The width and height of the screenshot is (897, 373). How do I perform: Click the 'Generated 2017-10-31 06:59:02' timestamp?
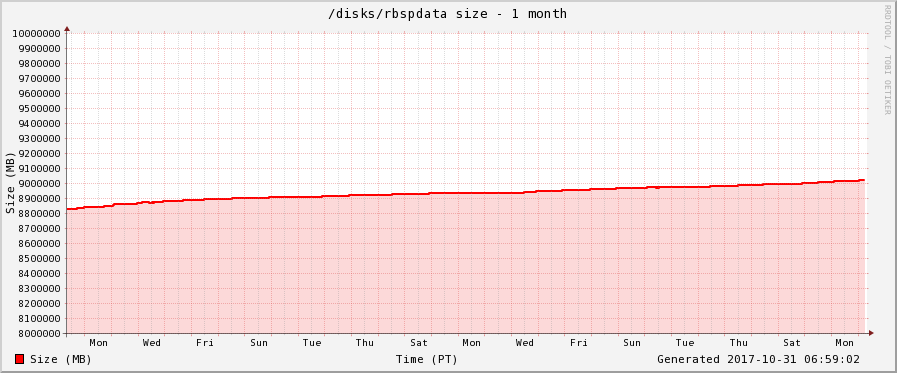point(758,359)
